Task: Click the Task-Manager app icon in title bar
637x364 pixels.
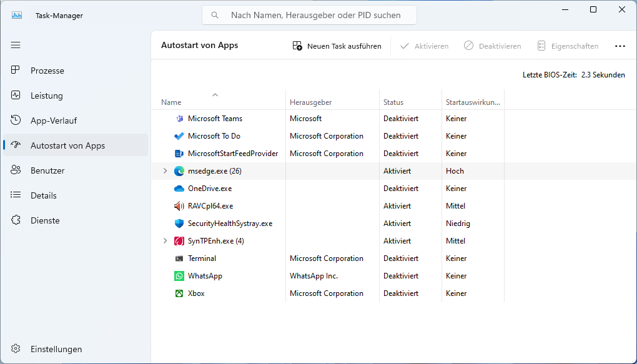Action: (17, 16)
